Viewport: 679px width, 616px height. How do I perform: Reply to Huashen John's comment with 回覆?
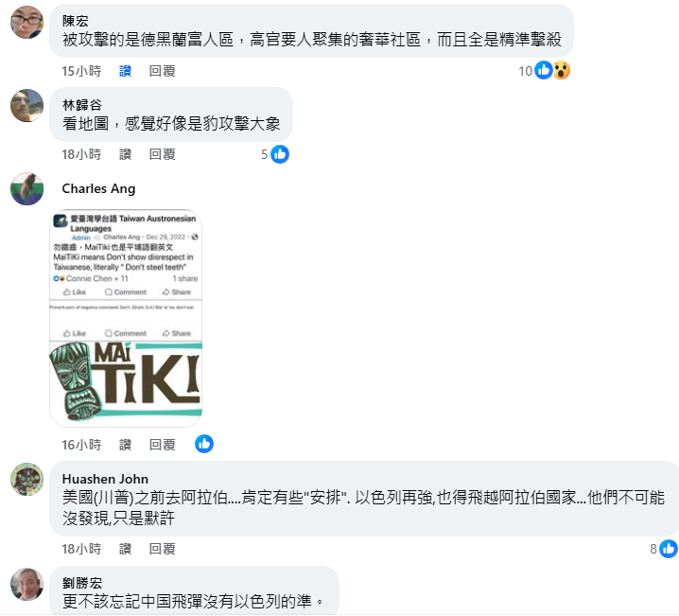tap(162, 549)
